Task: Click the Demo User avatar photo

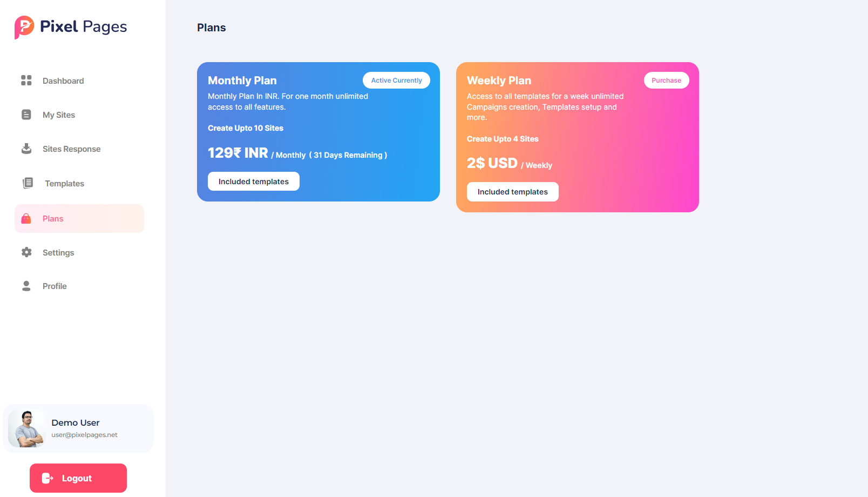Action: (x=26, y=428)
